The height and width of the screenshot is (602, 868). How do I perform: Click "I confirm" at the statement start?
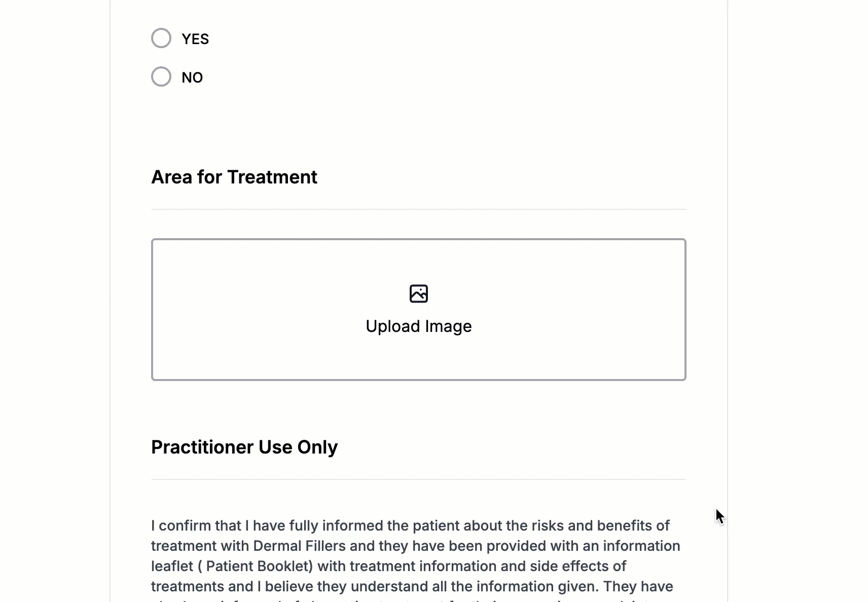click(x=175, y=526)
